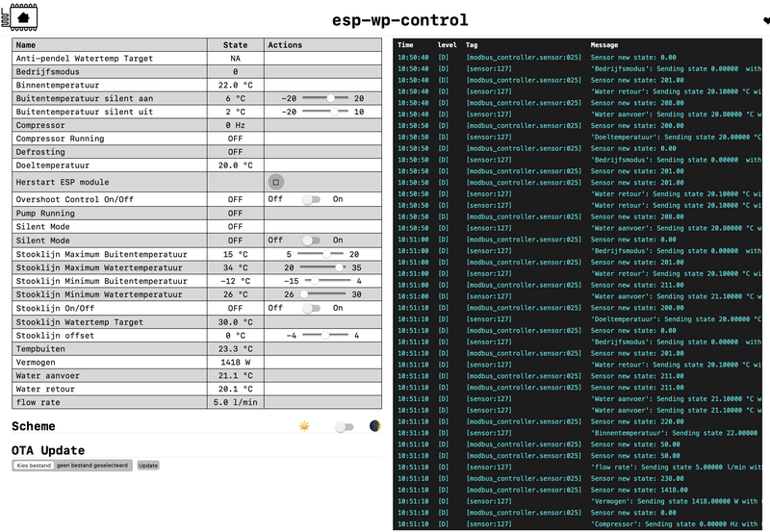Click the Water retour 20.1 °C value
This screenshot has height=532, width=770.
coord(235,389)
